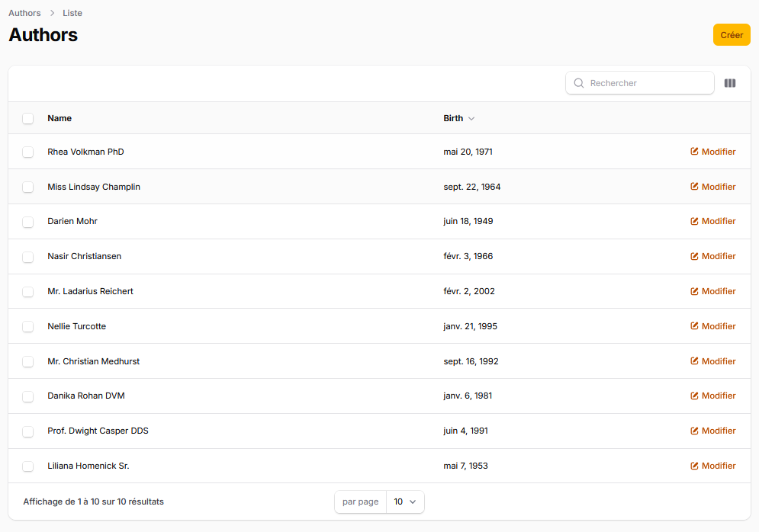The height and width of the screenshot is (532, 759).
Task: Click edit icon for Nellie Turcotte
Action: point(694,326)
